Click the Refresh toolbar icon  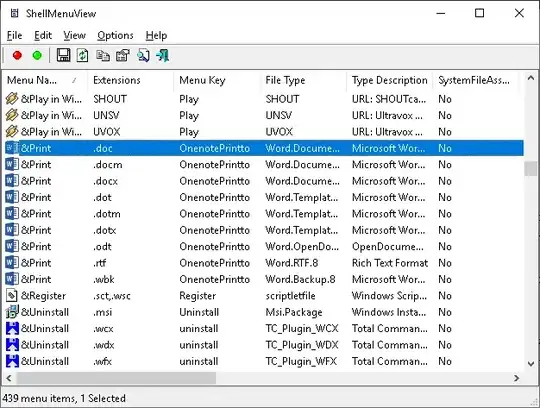[82, 55]
